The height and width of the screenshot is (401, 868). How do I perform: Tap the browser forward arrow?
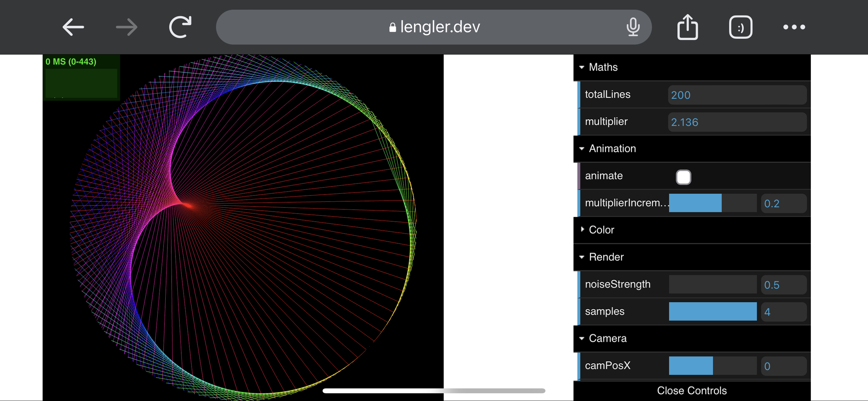click(x=126, y=28)
